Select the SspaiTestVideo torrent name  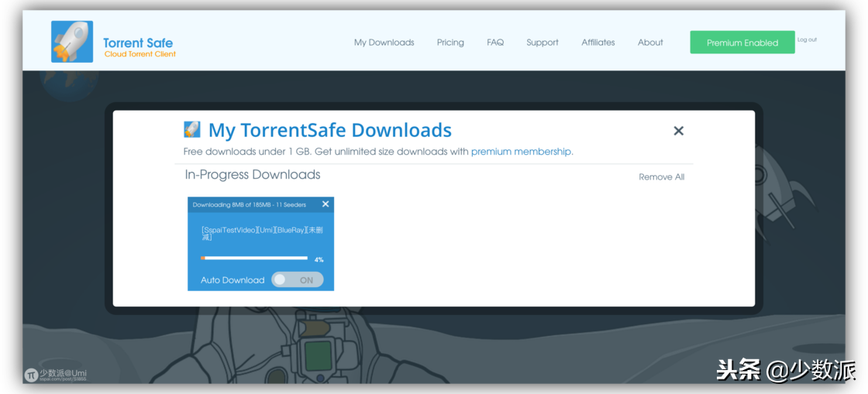pyautogui.click(x=262, y=233)
